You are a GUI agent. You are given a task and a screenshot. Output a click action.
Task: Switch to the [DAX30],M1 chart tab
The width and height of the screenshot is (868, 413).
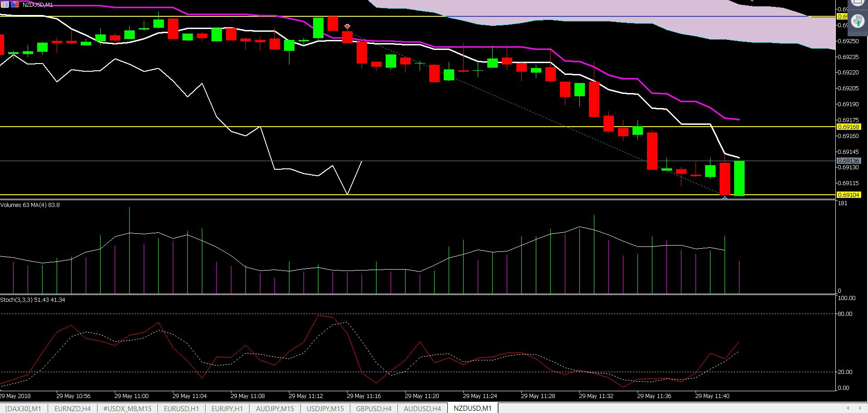23,408
